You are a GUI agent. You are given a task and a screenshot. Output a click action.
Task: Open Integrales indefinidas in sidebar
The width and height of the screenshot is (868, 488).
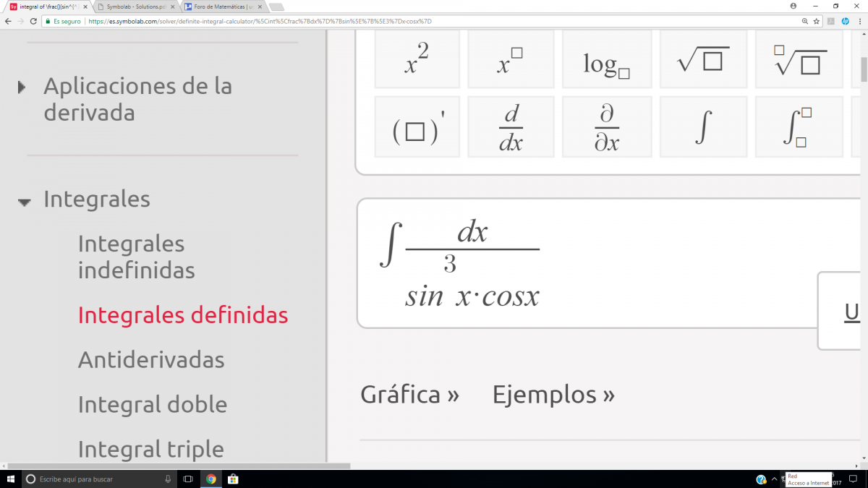pos(136,257)
